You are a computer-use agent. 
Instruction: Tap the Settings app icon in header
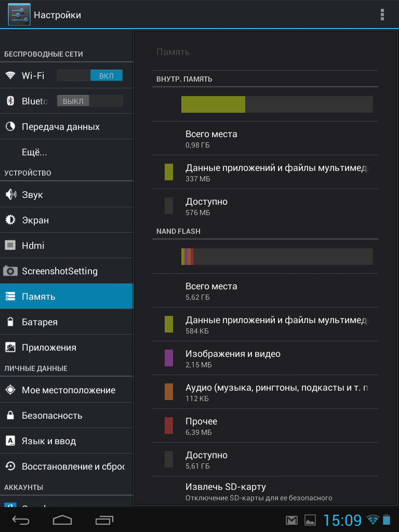[x=19, y=15]
